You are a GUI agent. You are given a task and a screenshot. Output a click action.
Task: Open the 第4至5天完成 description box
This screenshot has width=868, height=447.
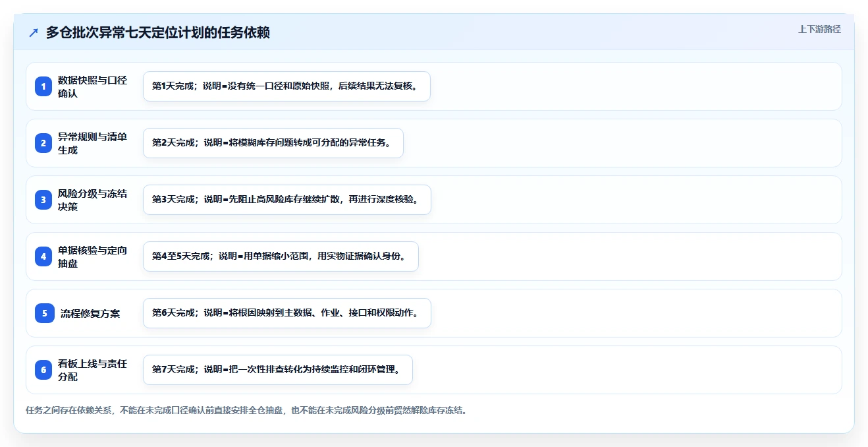[281, 256]
